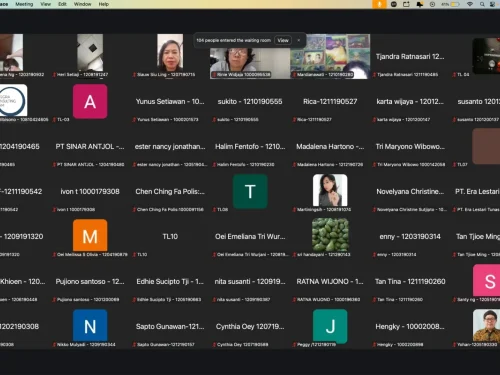This screenshot has height=375, width=500.
Task: Click muted mic icon beside Peggy label
Action: point(294,344)
